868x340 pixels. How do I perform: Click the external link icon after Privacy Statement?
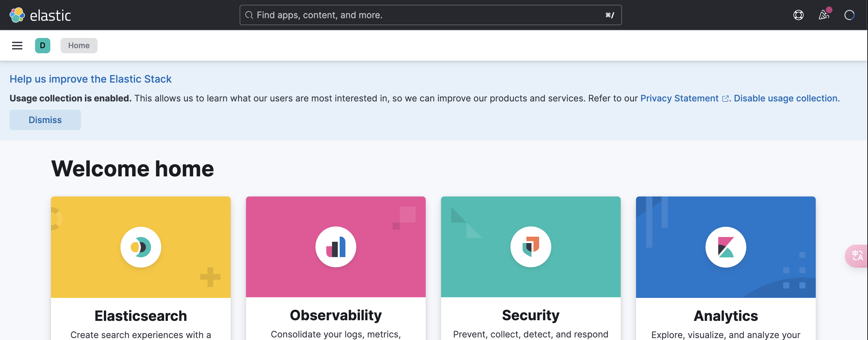tap(726, 99)
